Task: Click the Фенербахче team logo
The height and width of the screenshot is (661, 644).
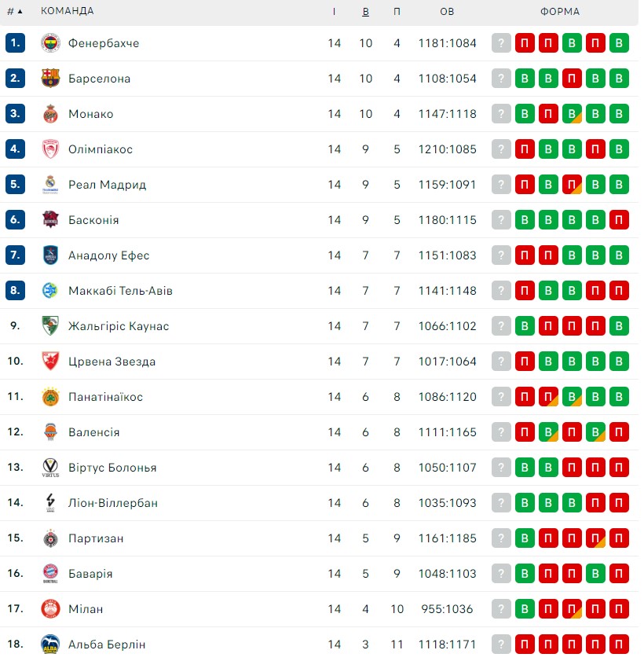Action: point(50,43)
